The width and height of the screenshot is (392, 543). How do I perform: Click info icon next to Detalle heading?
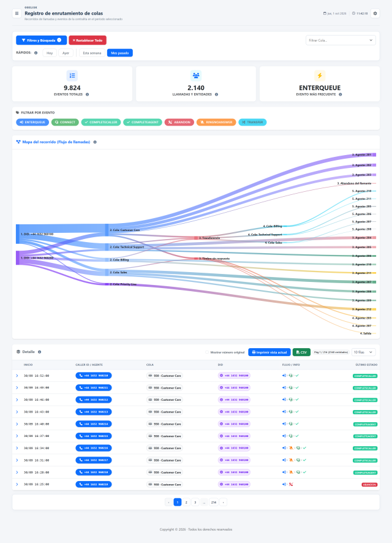tap(39, 352)
